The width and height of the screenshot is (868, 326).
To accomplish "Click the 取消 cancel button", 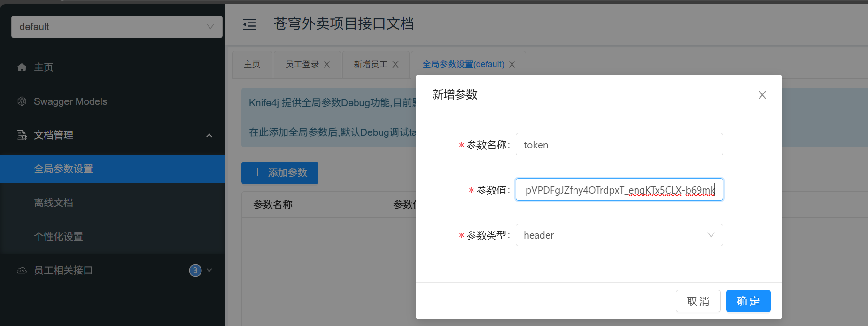I will pyautogui.click(x=697, y=301).
